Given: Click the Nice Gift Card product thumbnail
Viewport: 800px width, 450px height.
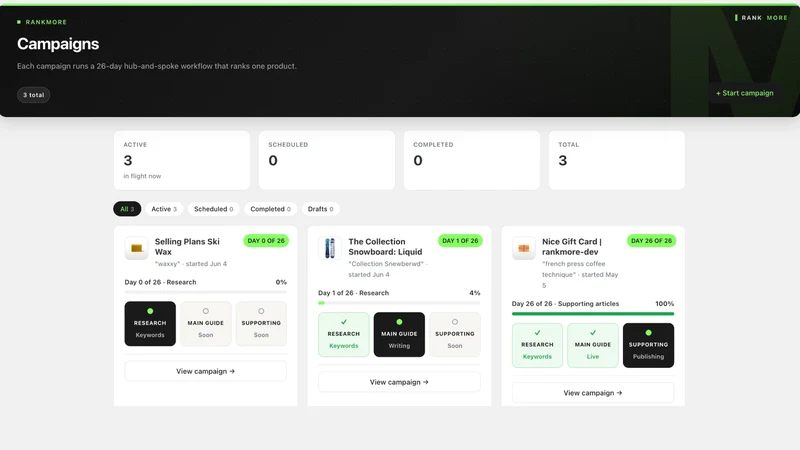Looking at the screenshot, I should tap(523, 248).
